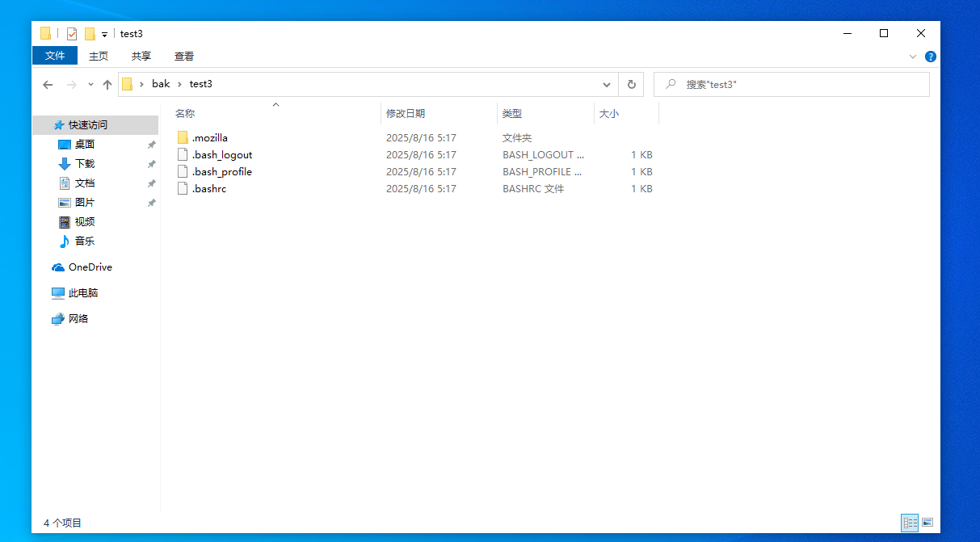Expand the chevron between bak and test3
Viewport: 980px width, 542px height.
(179, 84)
